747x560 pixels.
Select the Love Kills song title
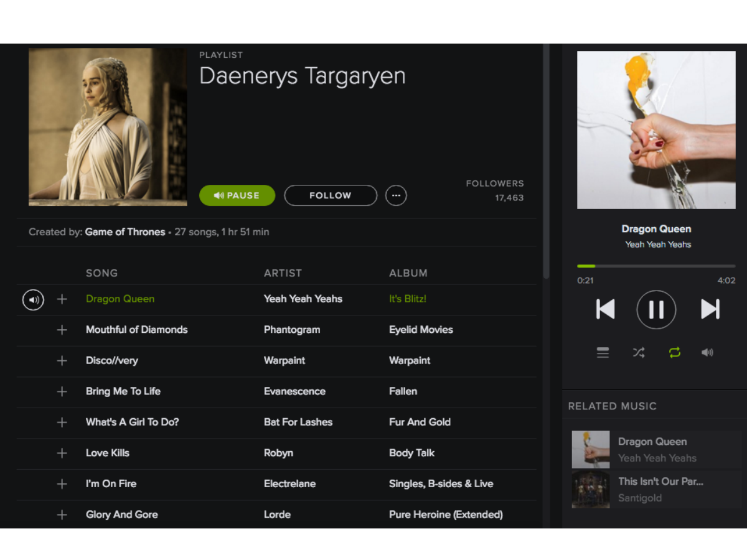108,453
